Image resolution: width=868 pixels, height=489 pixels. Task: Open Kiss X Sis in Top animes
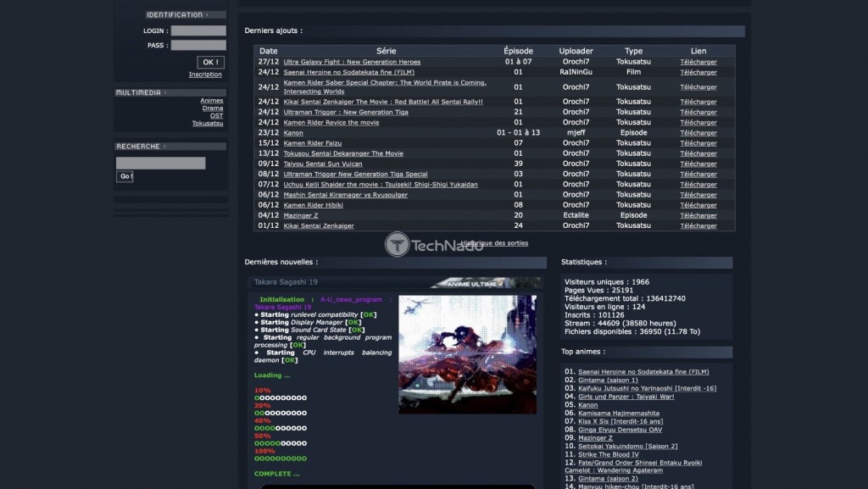tap(620, 421)
